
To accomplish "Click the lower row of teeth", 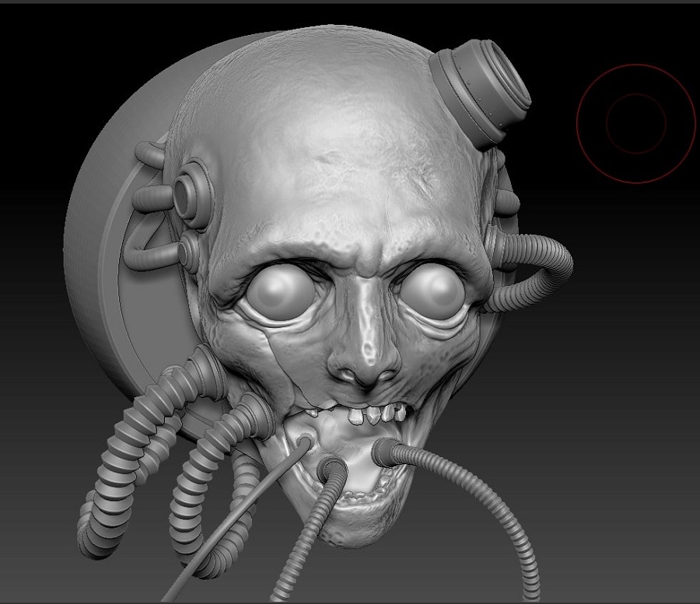I will click(x=359, y=496).
